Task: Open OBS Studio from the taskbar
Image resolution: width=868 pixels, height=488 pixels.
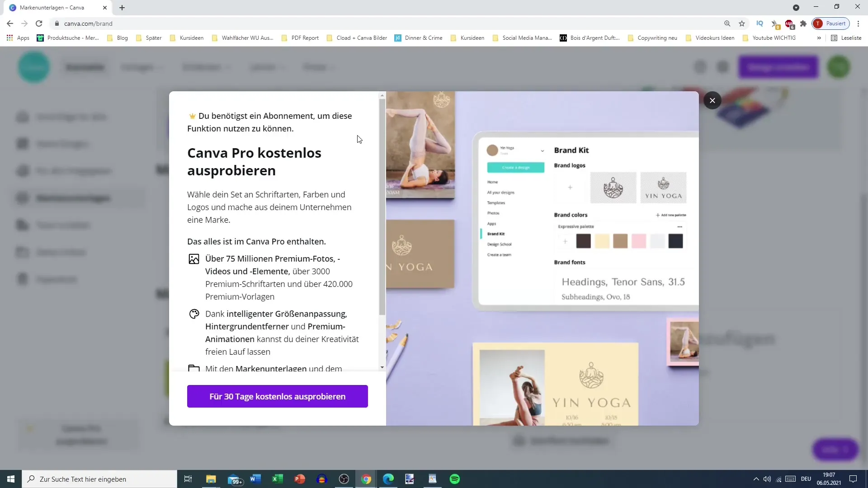Action: click(x=344, y=479)
